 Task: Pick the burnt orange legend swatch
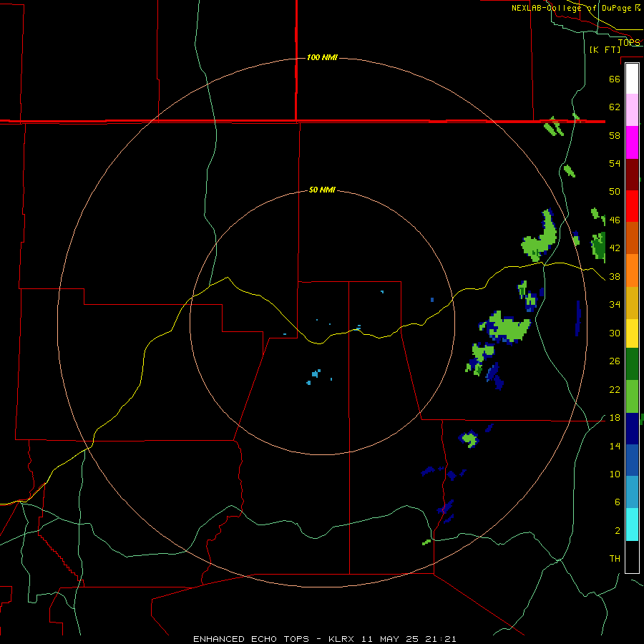pos(632,238)
